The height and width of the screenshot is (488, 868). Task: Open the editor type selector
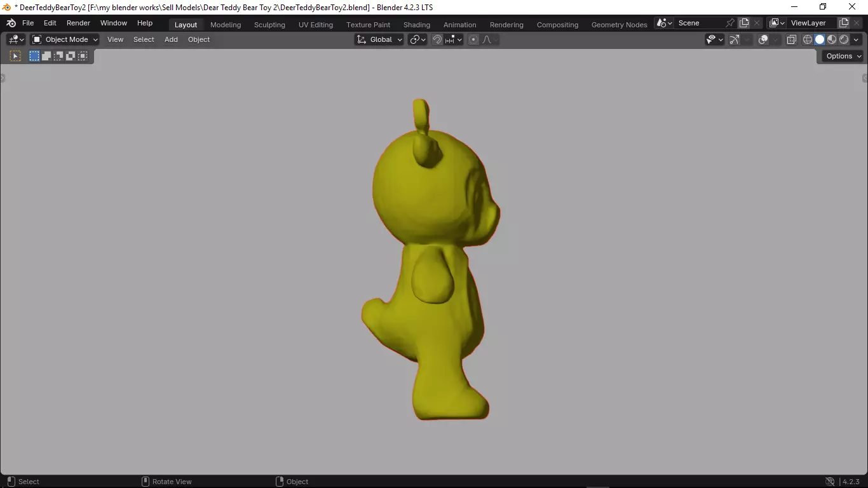pyautogui.click(x=16, y=39)
